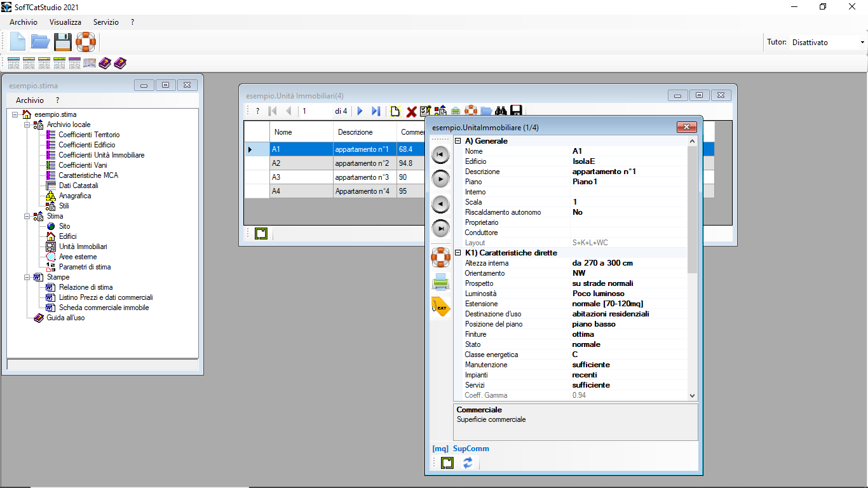Collapse the A) Generale property section
The image size is (868, 488).
click(x=458, y=141)
